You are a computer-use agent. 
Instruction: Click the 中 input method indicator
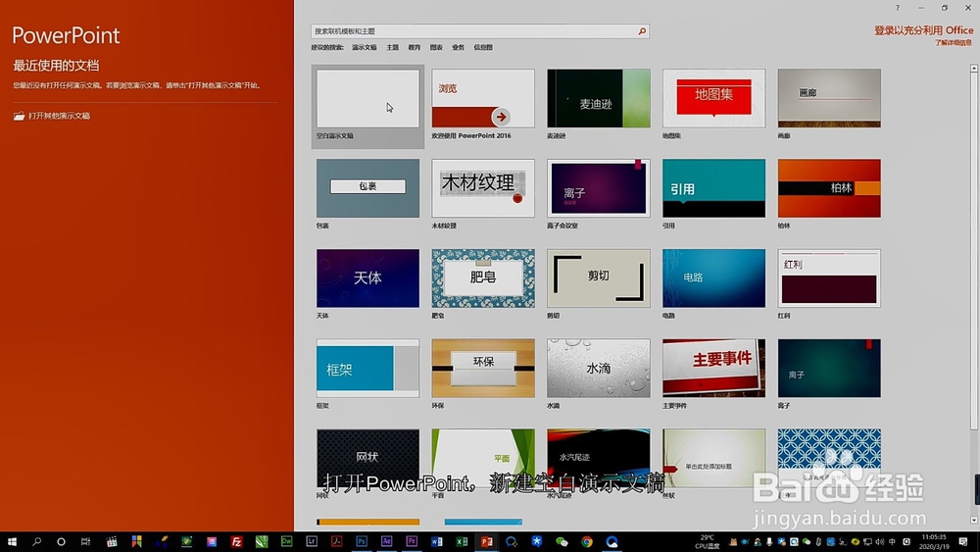892,542
